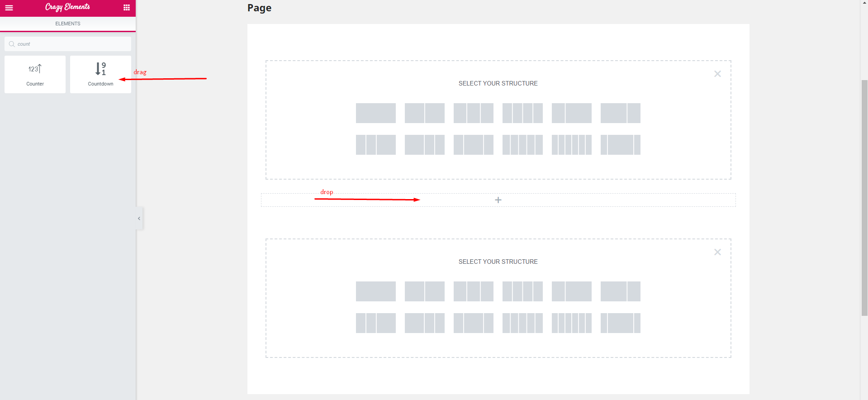Choose single-column structure in lower section
This screenshot has height=400, width=868.
tap(375, 291)
